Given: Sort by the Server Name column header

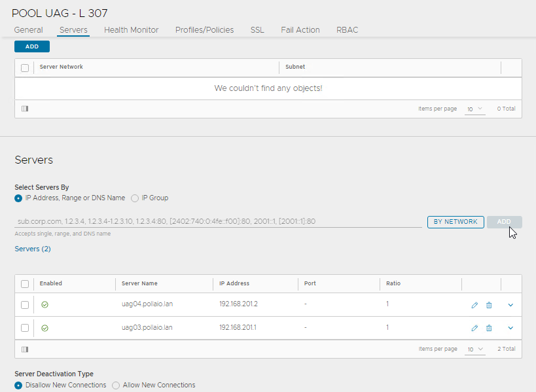Looking at the screenshot, I should 139,283.
